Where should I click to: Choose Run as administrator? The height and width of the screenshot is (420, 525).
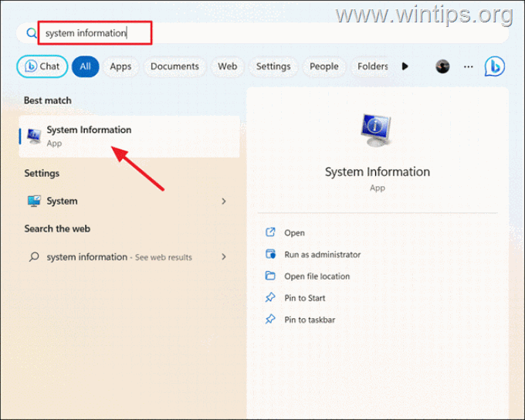pos(323,255)
